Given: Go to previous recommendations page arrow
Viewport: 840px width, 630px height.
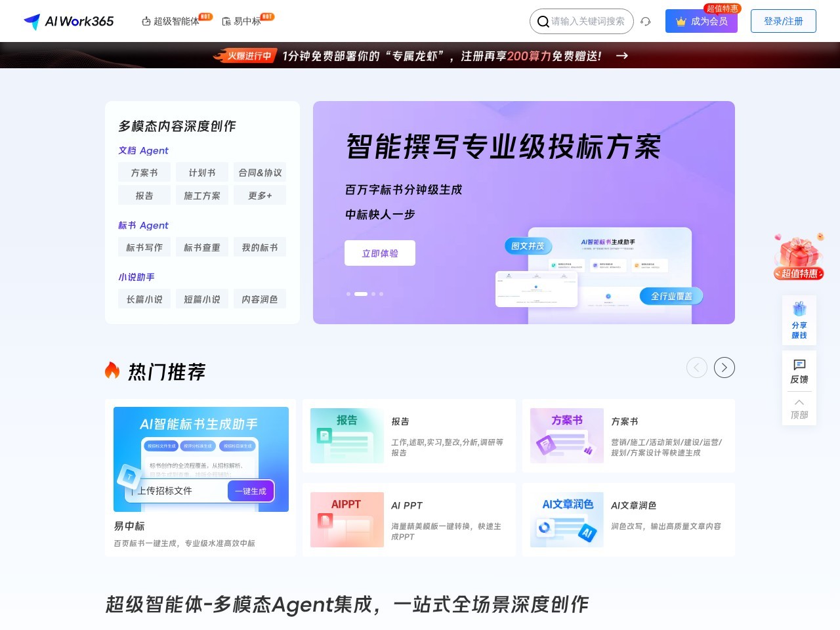Looking at the screenshot, I should tap(697, 367).
